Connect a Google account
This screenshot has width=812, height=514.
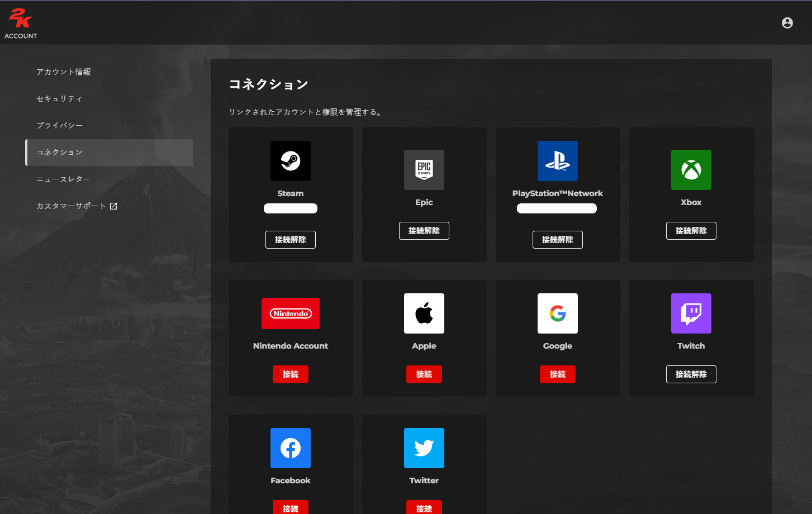click(558, 374)
